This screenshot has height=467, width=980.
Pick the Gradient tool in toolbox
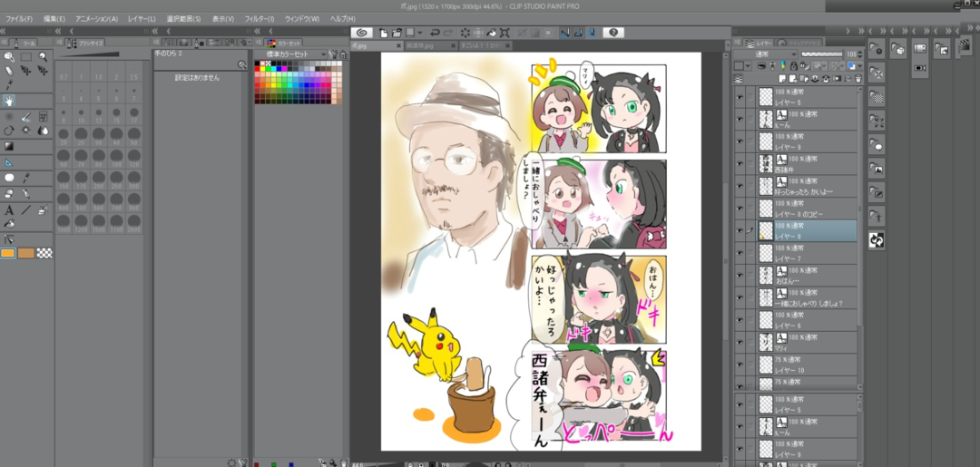(9, 145)
